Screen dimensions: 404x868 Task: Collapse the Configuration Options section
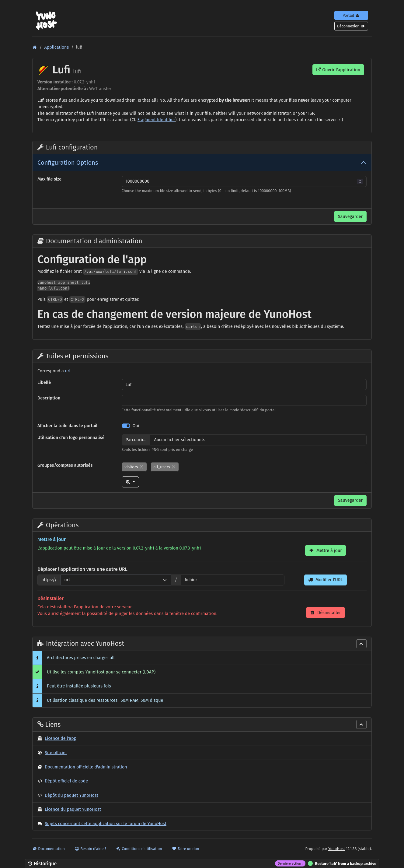[363, 162]
